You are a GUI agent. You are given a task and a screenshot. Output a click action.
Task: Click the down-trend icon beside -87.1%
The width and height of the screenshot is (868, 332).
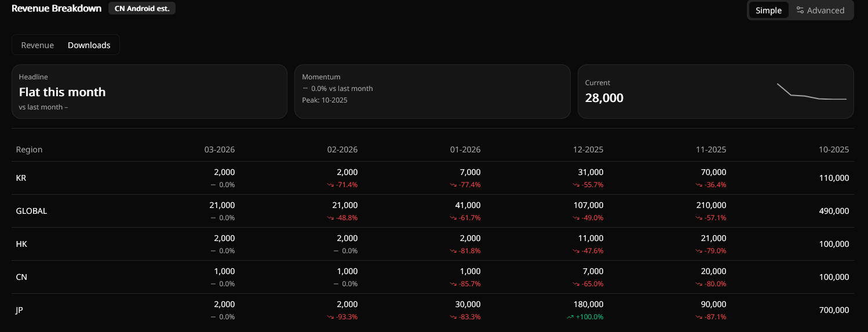coord(699,317)
